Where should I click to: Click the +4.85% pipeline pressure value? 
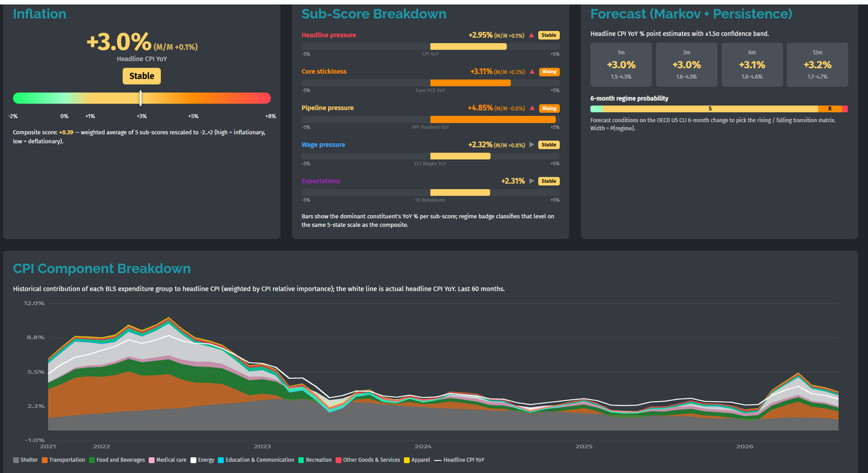tap(482, 108)
